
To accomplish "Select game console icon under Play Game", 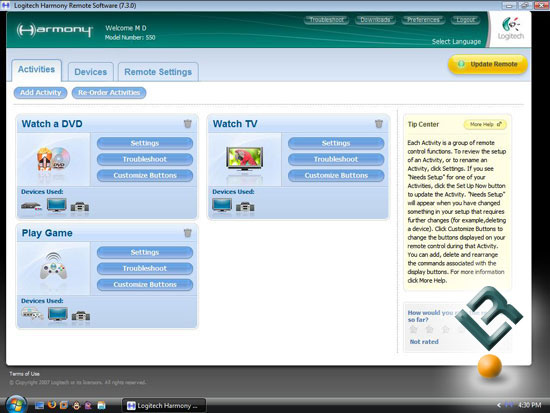I will pyautogui.click(x=32, y=313).
